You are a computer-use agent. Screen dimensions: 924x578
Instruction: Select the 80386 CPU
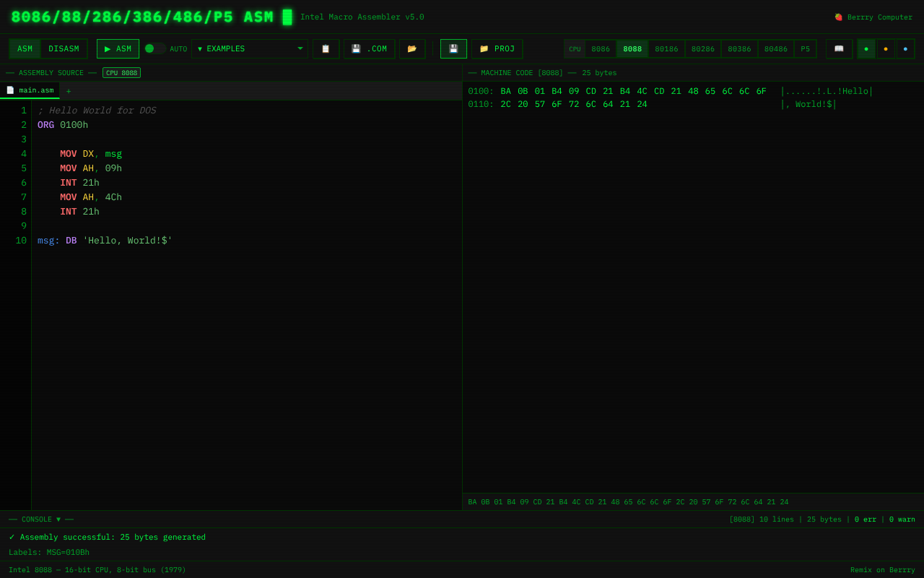pyautogui.click(x=739, y=49)
